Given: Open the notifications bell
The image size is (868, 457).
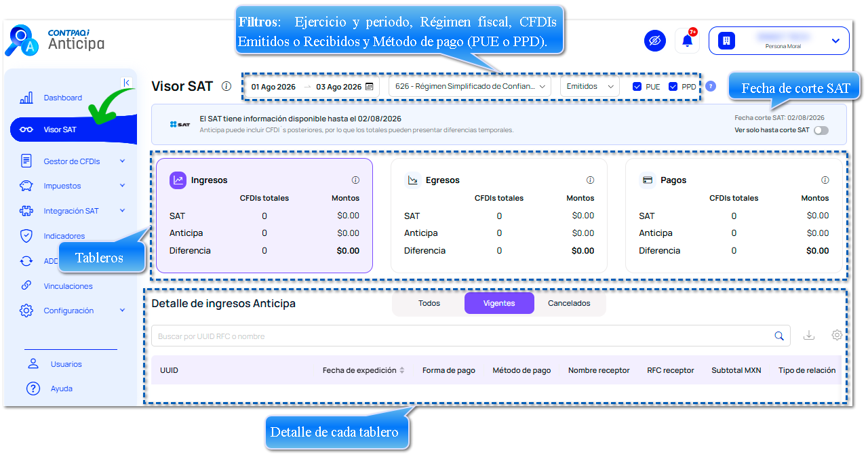Looking at the screenshot, I should tap(687, 41).
